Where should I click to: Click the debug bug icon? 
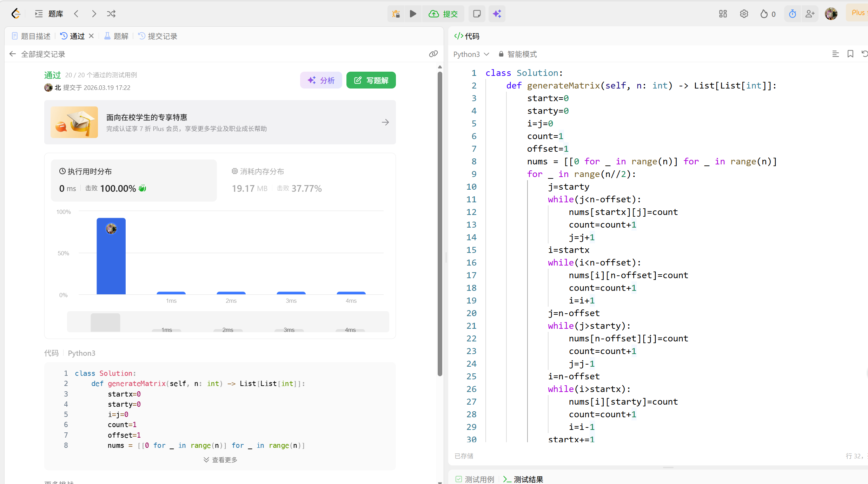pyautogui.click(x=396, y=14)
